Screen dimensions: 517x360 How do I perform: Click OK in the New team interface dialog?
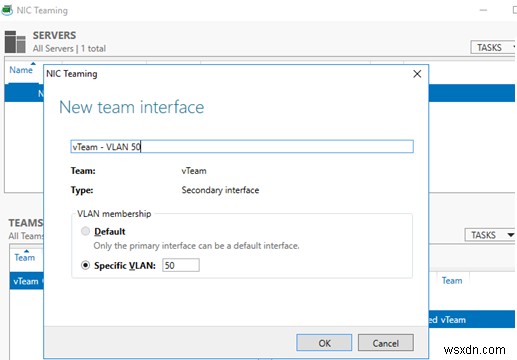tap(324, 343)
